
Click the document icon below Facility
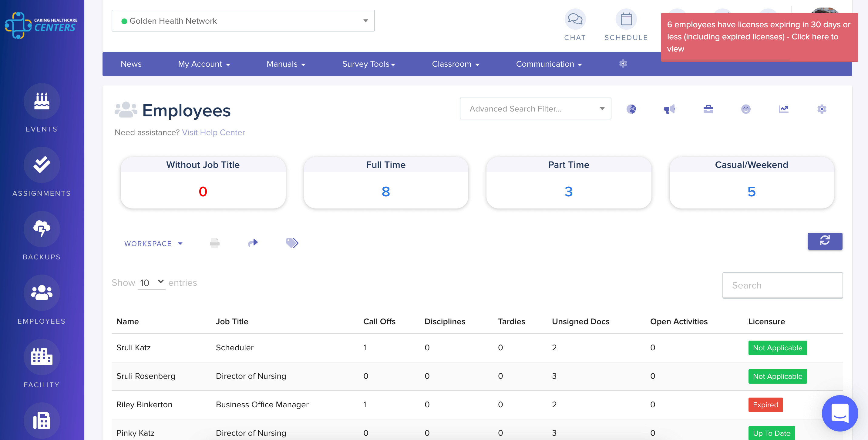coord(42,421)
